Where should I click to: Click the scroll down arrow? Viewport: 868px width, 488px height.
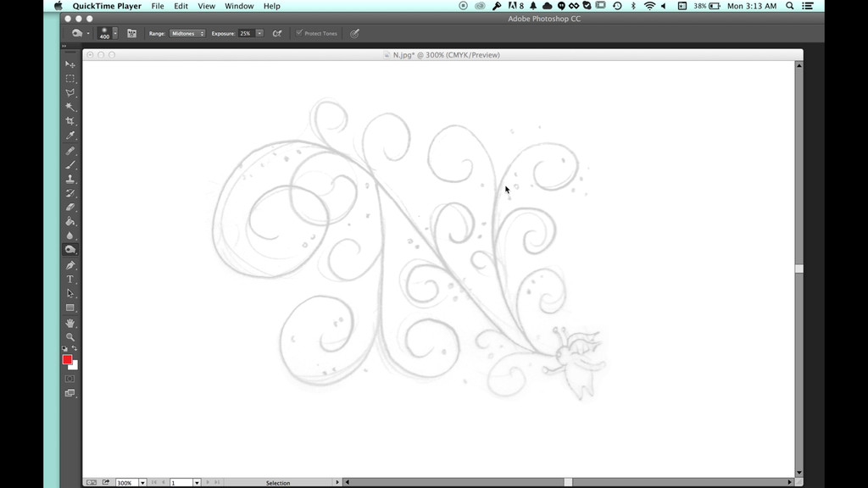[798, 473]
